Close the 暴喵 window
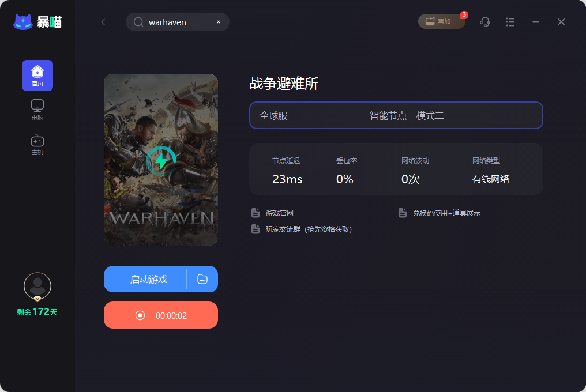 [x=561, y=22]
